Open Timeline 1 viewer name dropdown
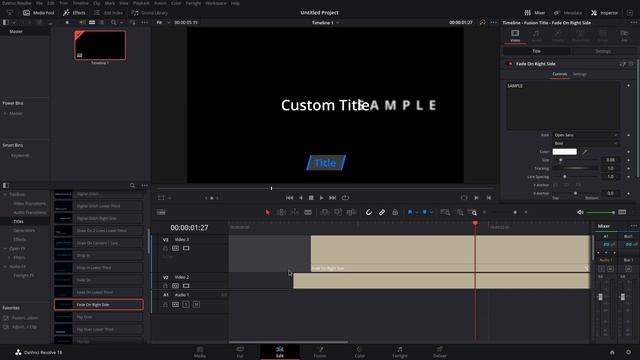 [325, 23]
